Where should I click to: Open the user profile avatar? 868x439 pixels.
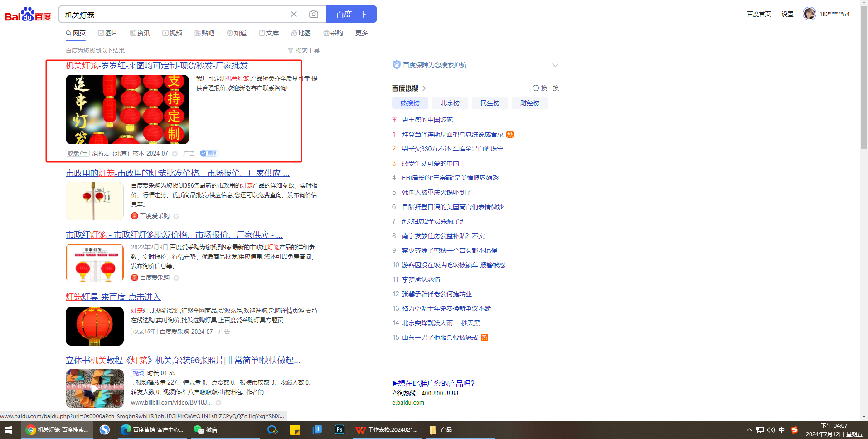[809, 14]
